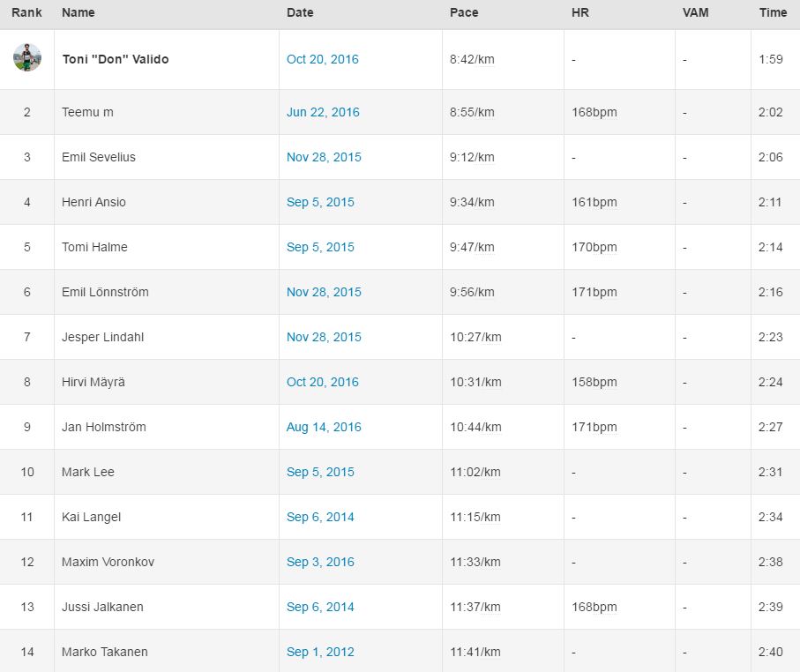Image resolution: width=800 pixels, height=672 pixels.
Task: Open Marko Takanen's Sep 1, 2012 activity
Action: coord(320,652)
